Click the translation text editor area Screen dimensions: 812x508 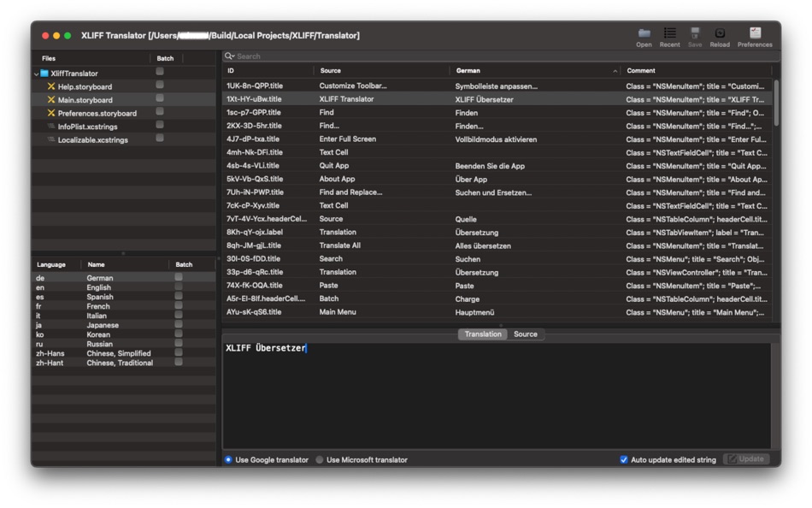[x=496, y=395]
